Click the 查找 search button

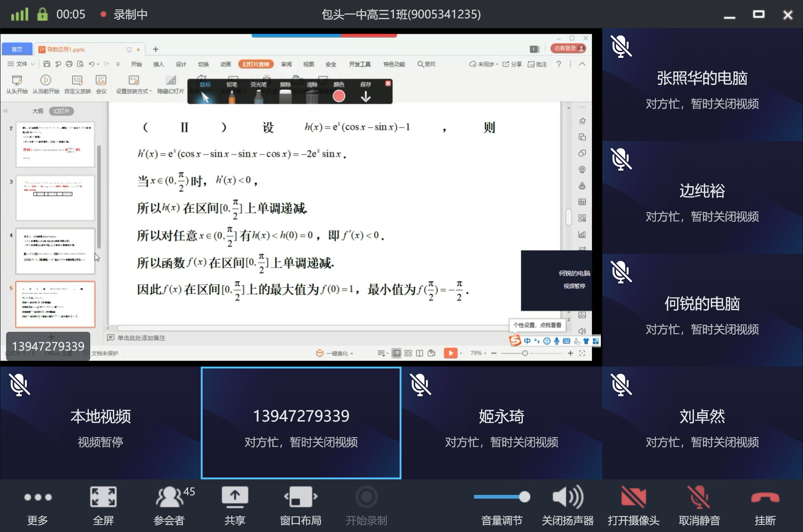click(426, 64)
